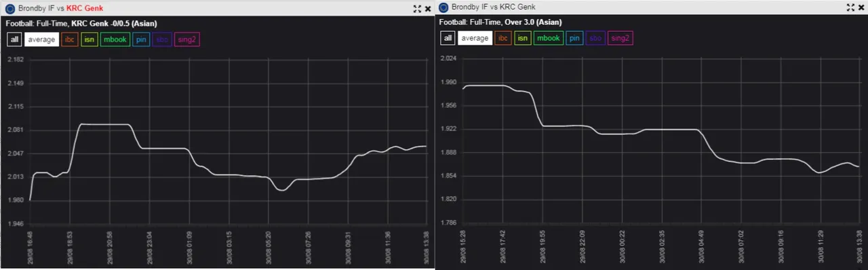Click the '29/08 15:28' time label in right chart
The width and height of the screenshot is (868, 270).
463,246
